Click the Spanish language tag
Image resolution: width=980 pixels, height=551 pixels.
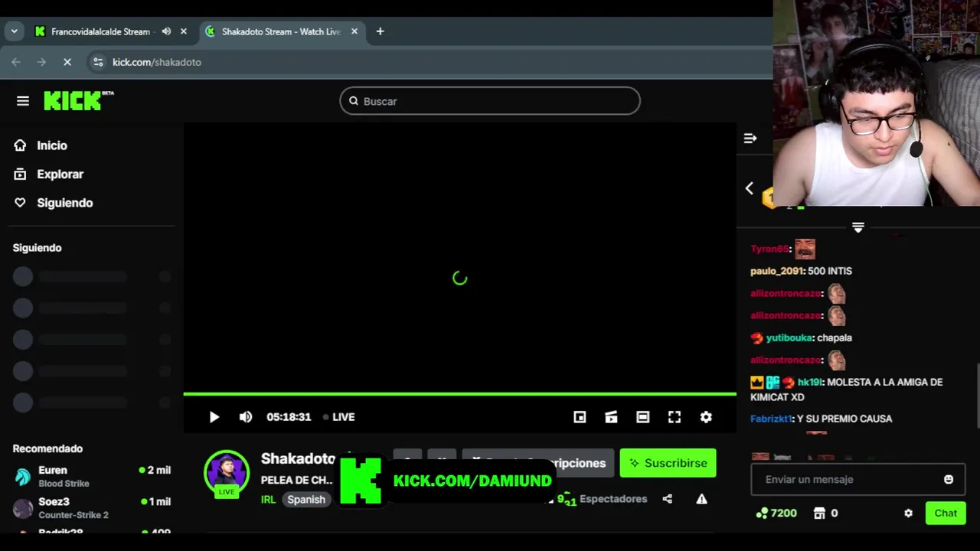coord(306,499)
